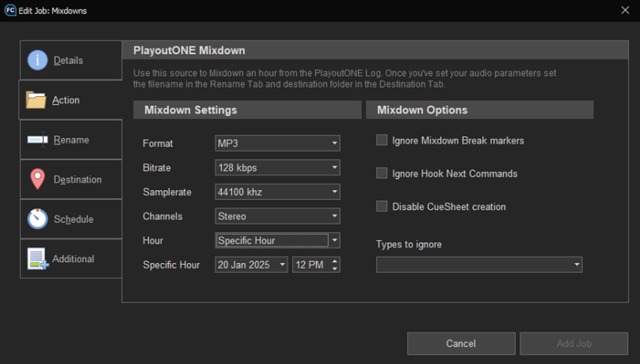This screenshot has height=364, width=640.
Task: Select the Destination tab
Action: coord(71,179)
